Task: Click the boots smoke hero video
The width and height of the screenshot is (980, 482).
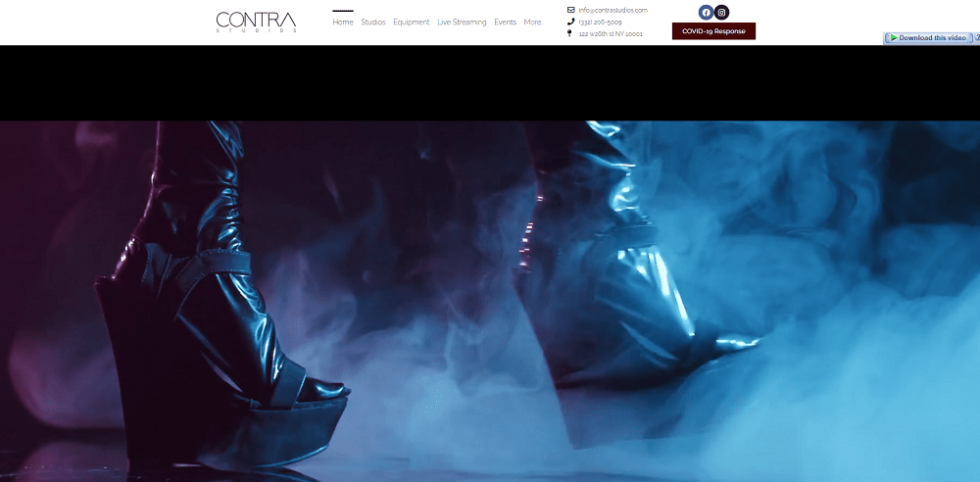Action: pyautogui.click(x=490, y=302)
